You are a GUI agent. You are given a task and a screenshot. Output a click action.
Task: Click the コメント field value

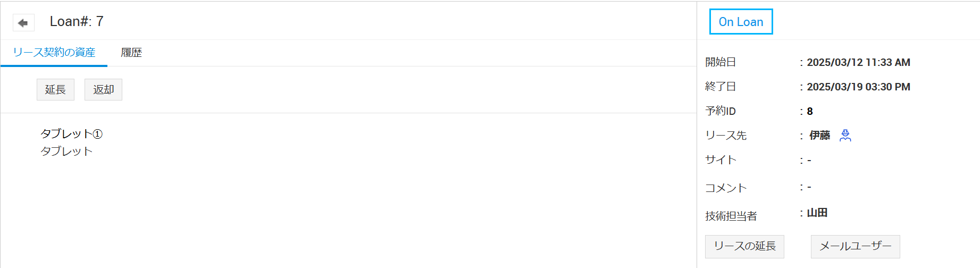(x=809, y=187)
